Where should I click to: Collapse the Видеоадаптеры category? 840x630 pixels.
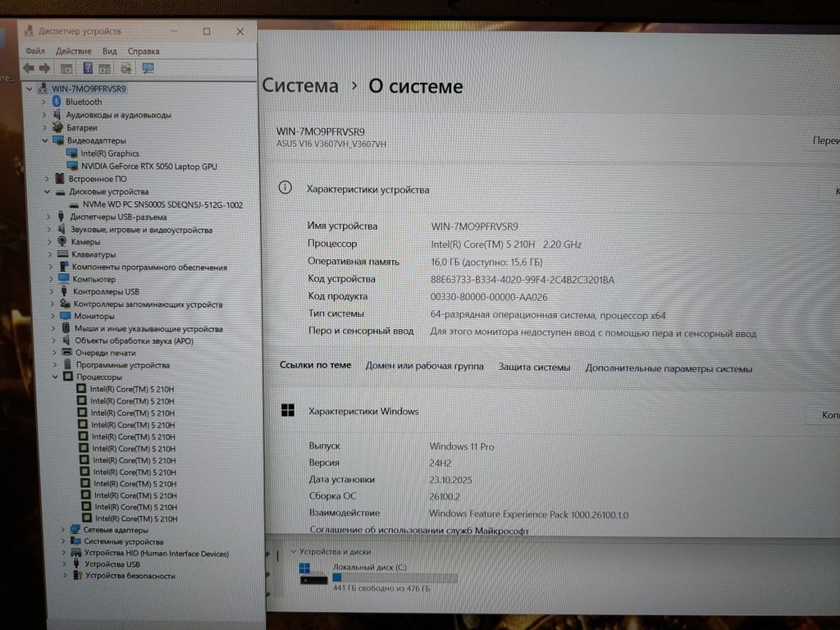(x=45, y=140)
